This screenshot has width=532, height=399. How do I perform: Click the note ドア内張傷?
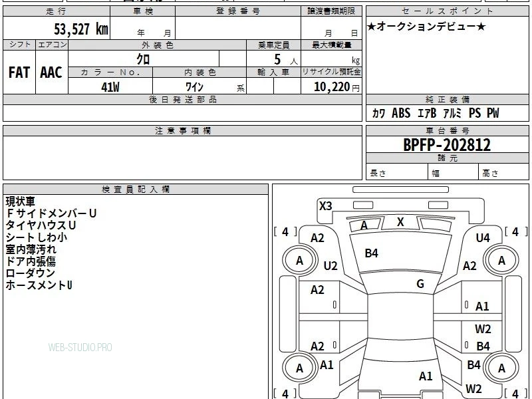(x=31, y=261)
